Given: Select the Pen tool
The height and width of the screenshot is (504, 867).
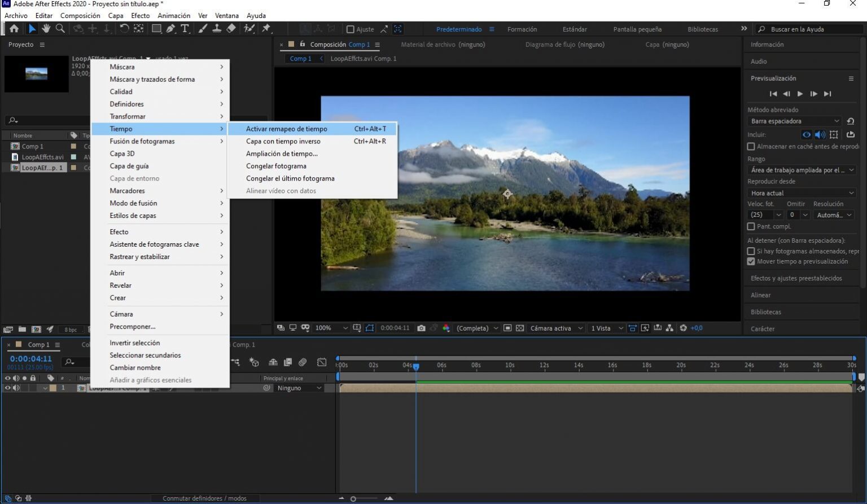Looking at the screenshot, I should [x=170, y=28].
